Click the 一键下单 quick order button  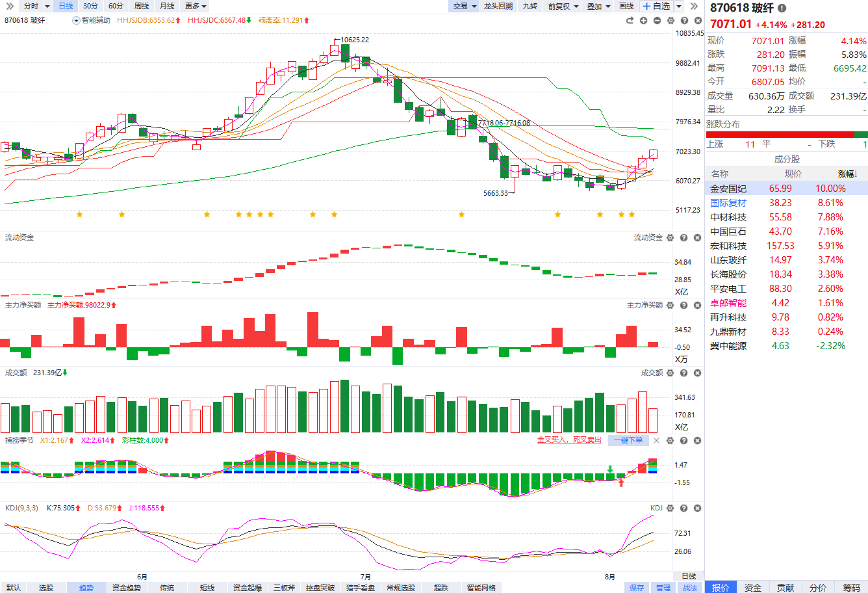[628, 440]
